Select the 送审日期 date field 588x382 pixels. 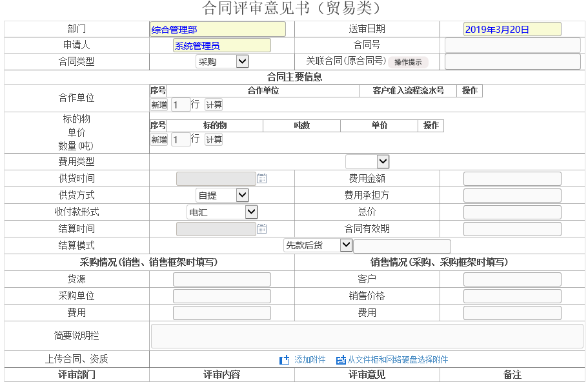point(512,29)
